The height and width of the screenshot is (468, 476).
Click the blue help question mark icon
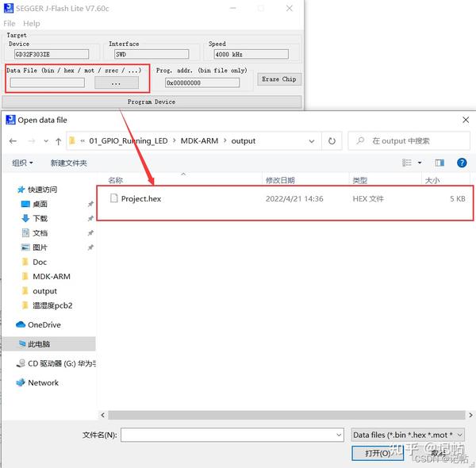pyautogui.click(x=462, y=163)
